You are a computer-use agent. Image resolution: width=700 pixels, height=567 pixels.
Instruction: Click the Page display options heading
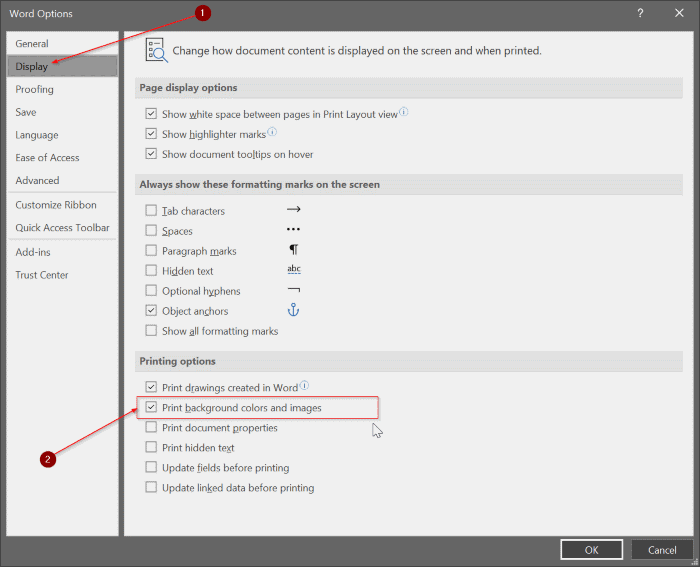click(x=188, y=88)
